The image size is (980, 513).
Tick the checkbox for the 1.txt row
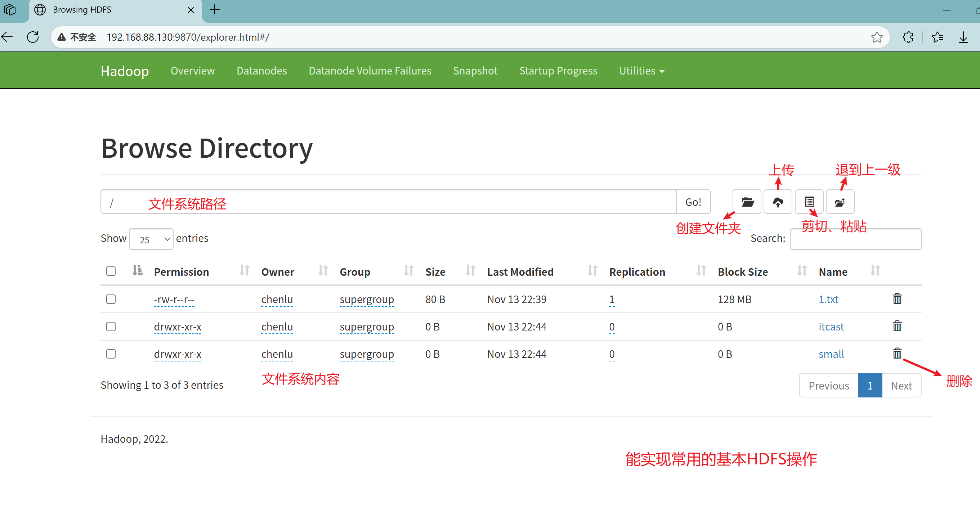pyautogui.click(x=111, y=299)
